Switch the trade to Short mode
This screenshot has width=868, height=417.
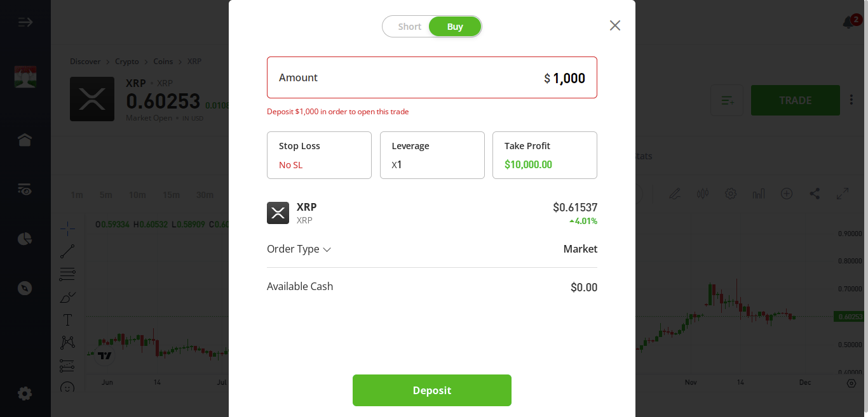[x=409, y=26]
